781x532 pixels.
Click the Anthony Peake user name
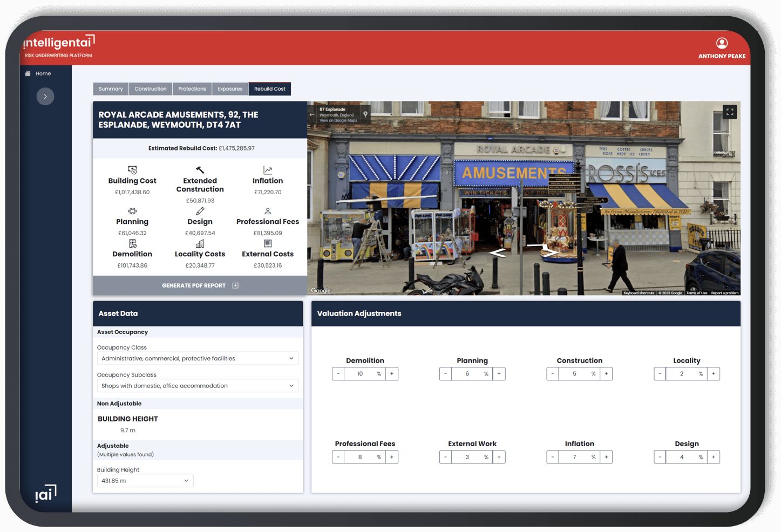coord(722,56)
